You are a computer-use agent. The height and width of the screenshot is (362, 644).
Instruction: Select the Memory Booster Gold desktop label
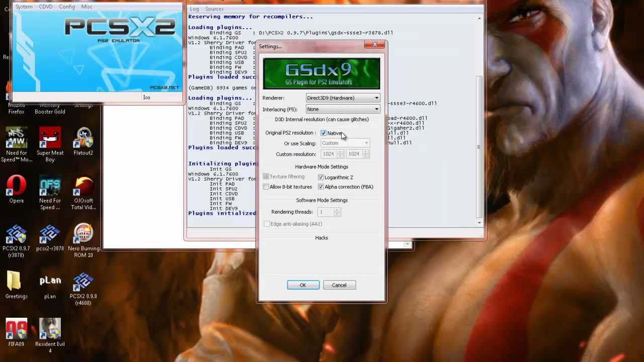pos(50,108)
